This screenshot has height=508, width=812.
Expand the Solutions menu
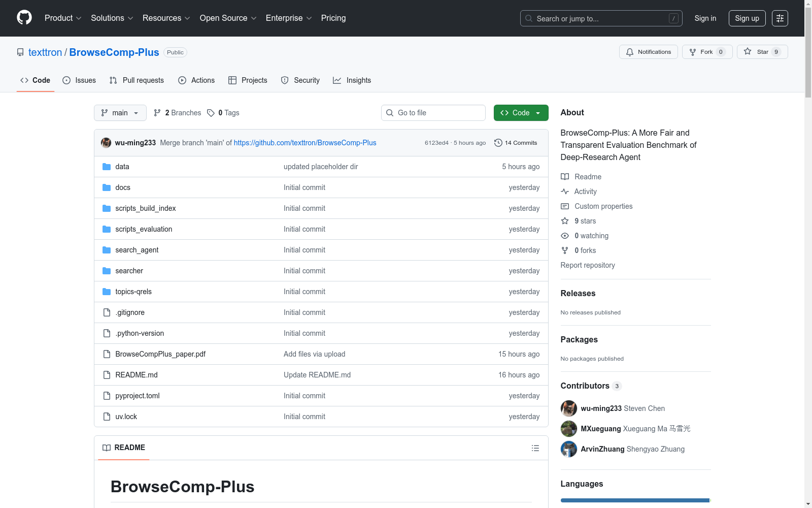(112, 18)
